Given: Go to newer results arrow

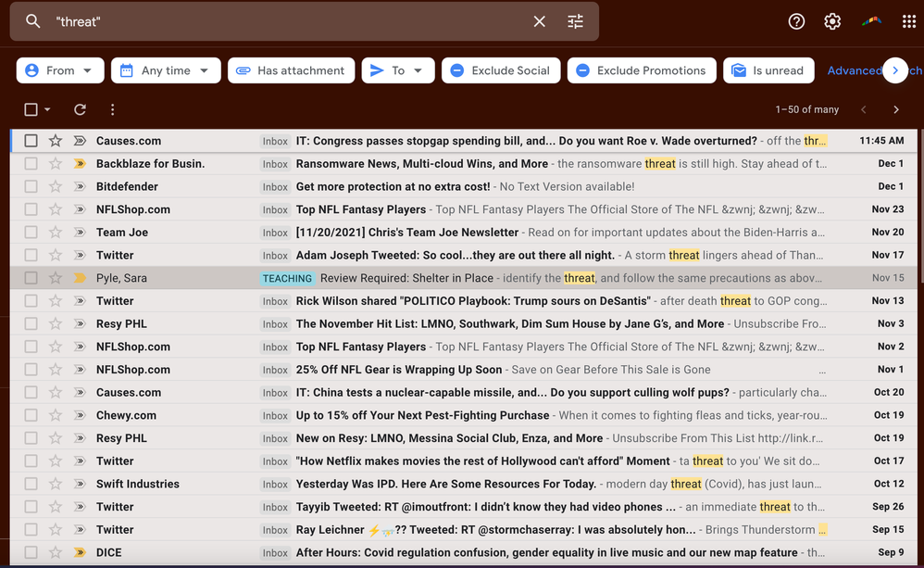Looking at the screenshot, I should coord(864,109).
